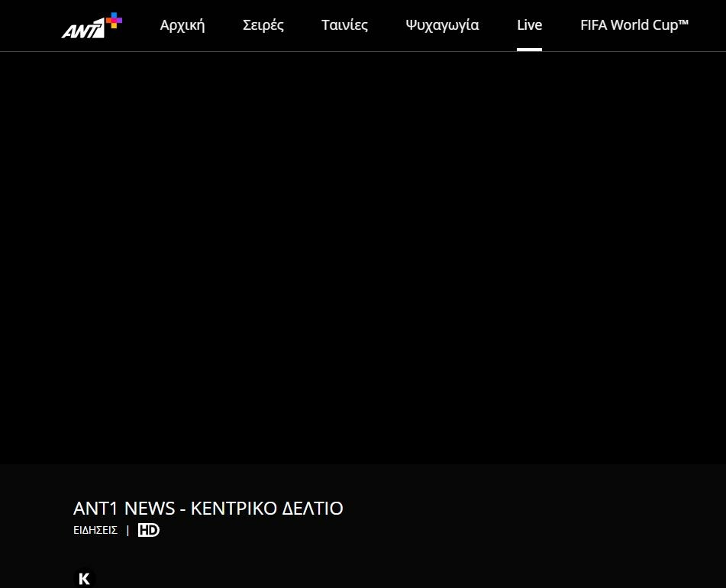The image size is (726, 588).
Task: Open the Αρχική home page
Action: (x=182, y=25)
